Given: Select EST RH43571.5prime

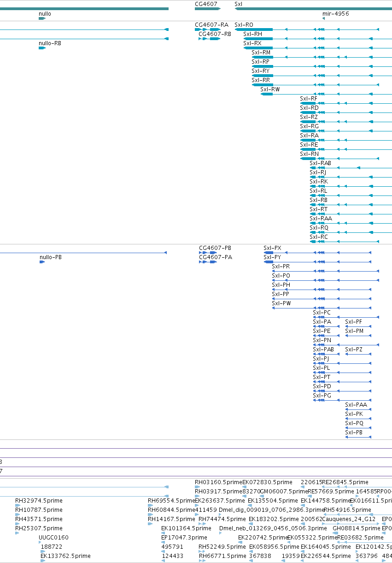Looking at the screenshot, I should [39, 519].
